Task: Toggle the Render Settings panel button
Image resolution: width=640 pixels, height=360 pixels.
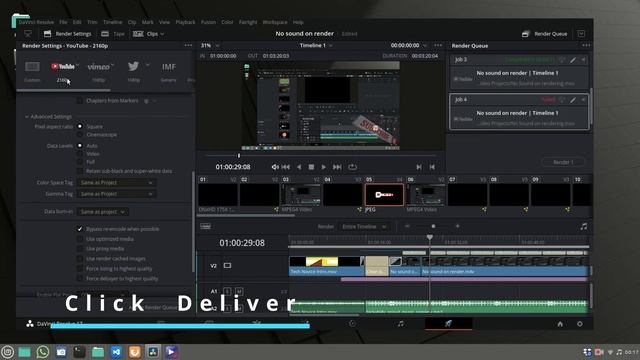Action: coord(67,34)
